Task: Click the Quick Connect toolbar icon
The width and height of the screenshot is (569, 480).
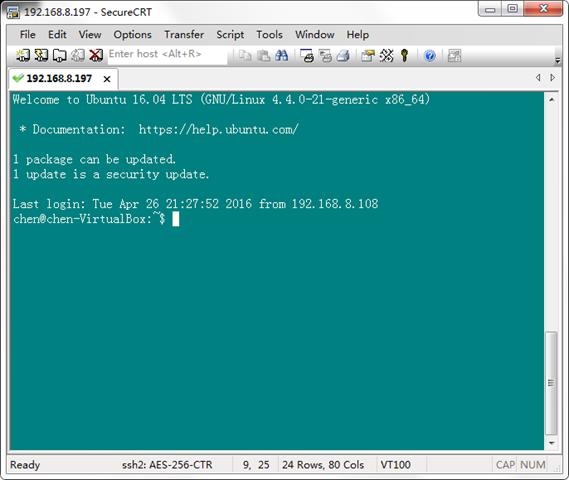Action: coord(41,55)
